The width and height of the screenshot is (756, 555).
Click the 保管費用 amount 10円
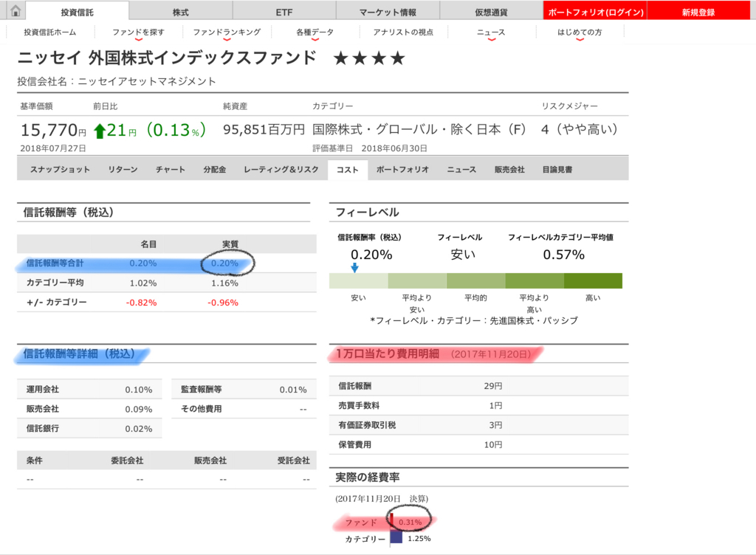pos(493,445)
